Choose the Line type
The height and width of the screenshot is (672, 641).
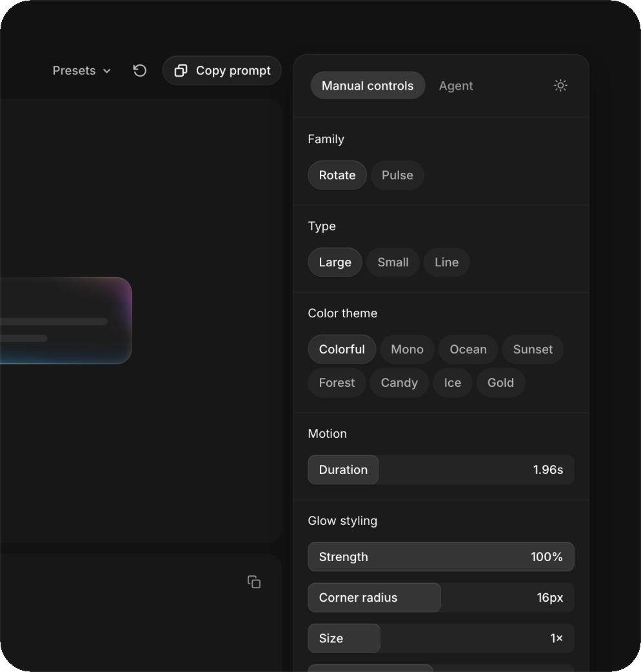[x=446, y=262]
